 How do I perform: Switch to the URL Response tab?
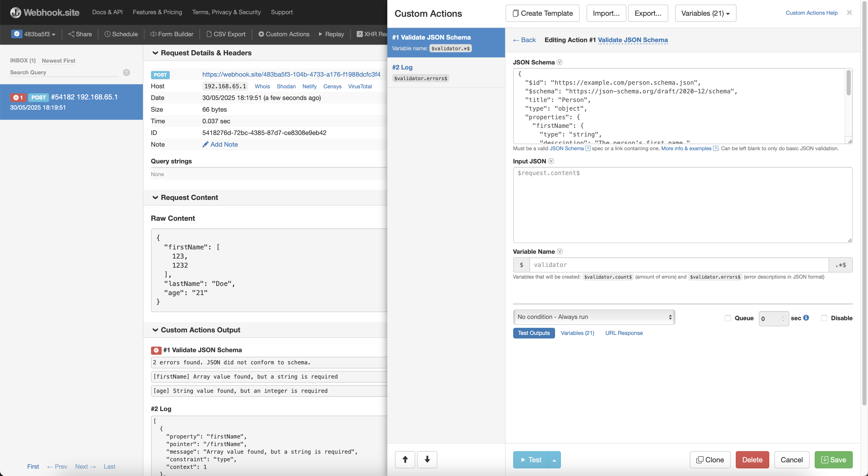(x=624, y=333)
